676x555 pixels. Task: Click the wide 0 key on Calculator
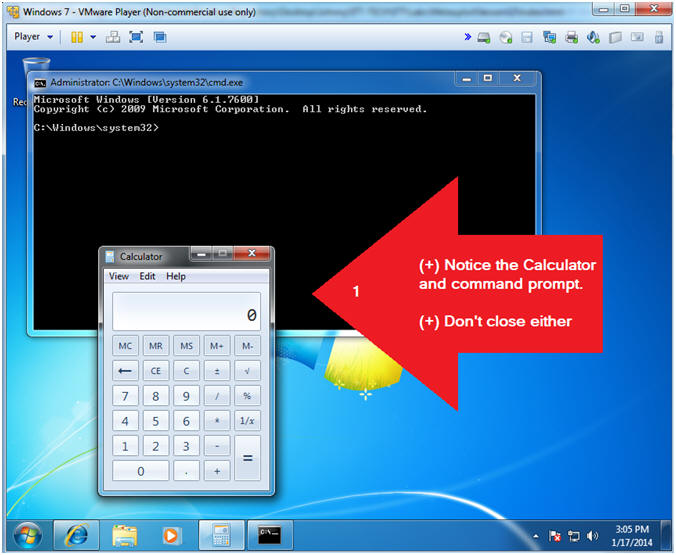click(141, 471)
